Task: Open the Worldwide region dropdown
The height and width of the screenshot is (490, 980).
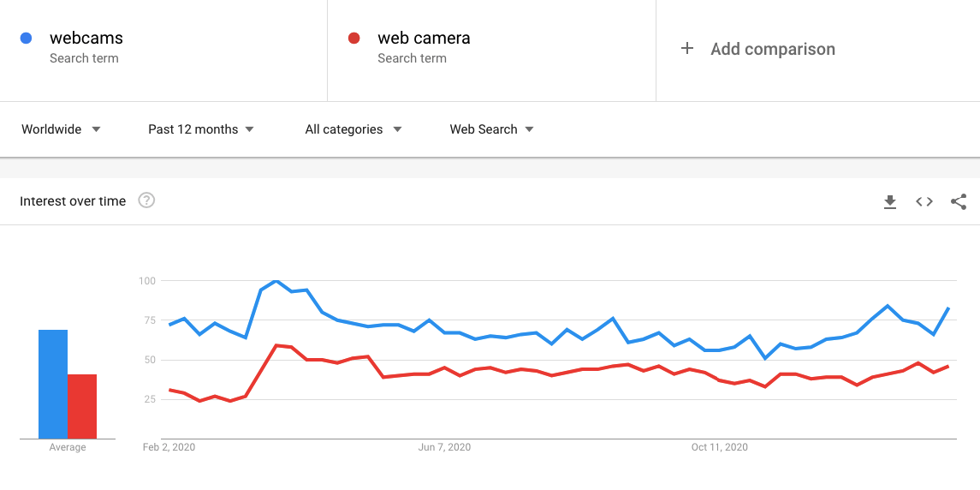Action: [61, 129]
